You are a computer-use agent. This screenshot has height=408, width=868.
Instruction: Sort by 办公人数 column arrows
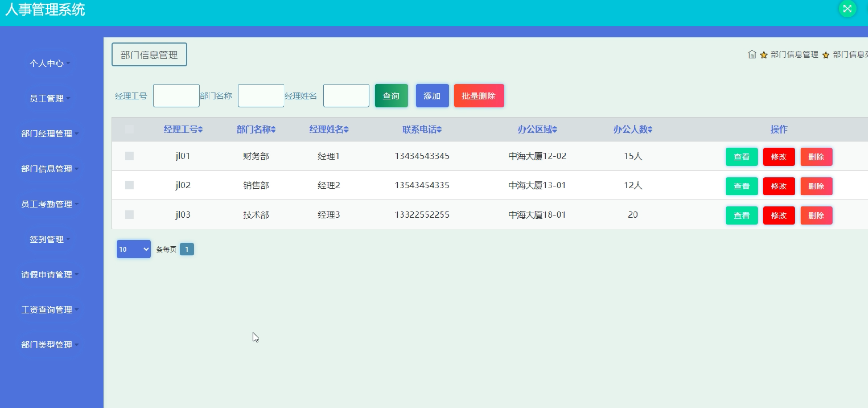pos(650,129)
